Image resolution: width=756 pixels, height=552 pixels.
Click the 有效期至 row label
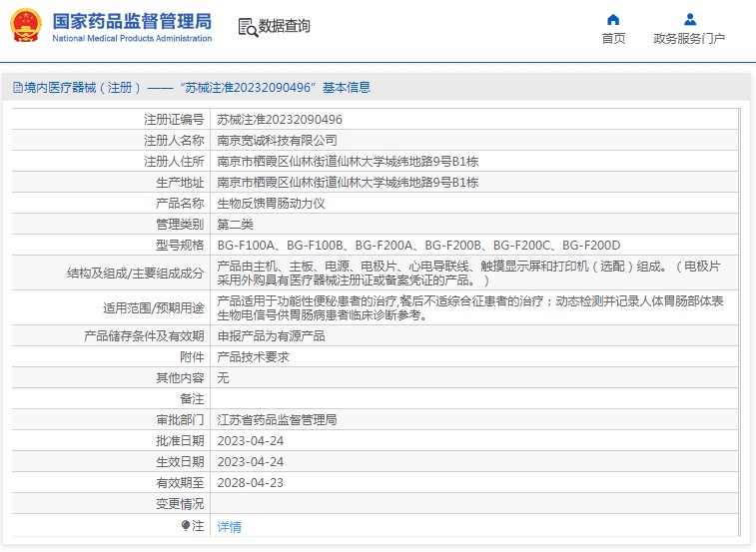point(180,482)
